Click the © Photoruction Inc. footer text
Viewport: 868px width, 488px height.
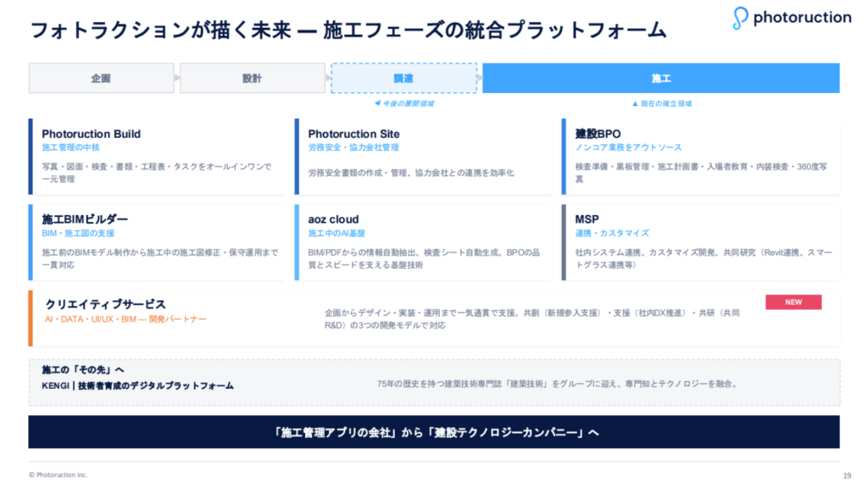tap(58, 474)
